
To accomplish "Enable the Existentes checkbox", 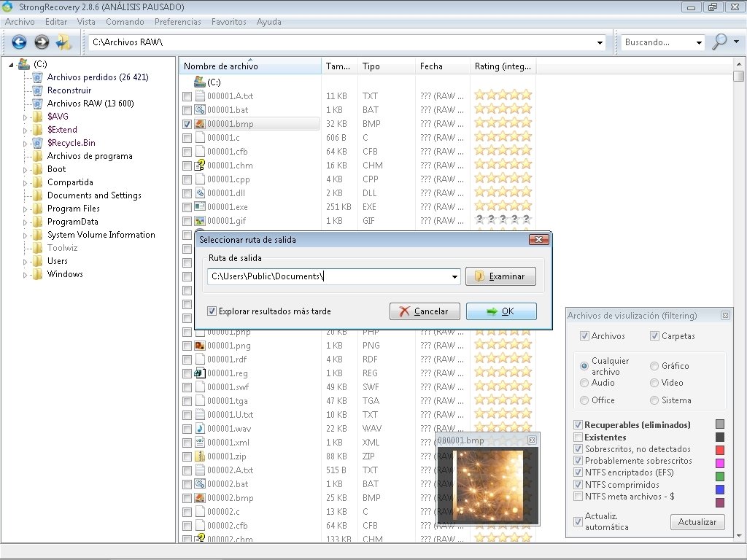I will (x=578, y=437).
